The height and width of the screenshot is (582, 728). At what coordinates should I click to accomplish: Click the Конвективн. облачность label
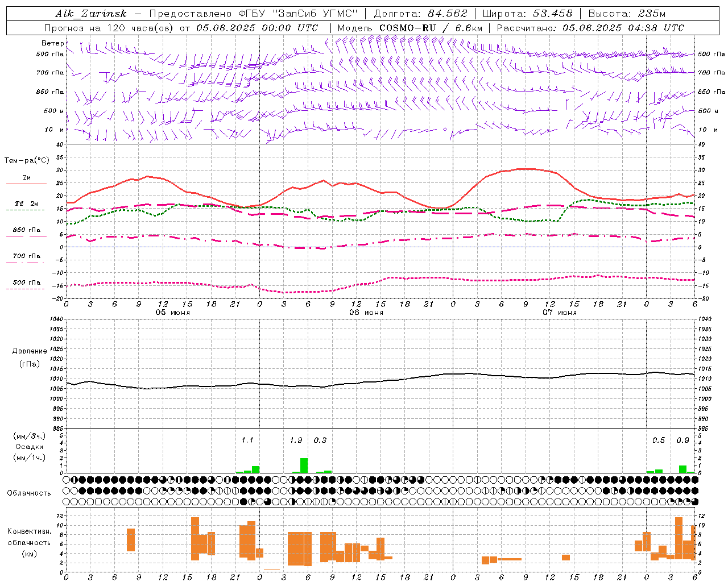29,542
